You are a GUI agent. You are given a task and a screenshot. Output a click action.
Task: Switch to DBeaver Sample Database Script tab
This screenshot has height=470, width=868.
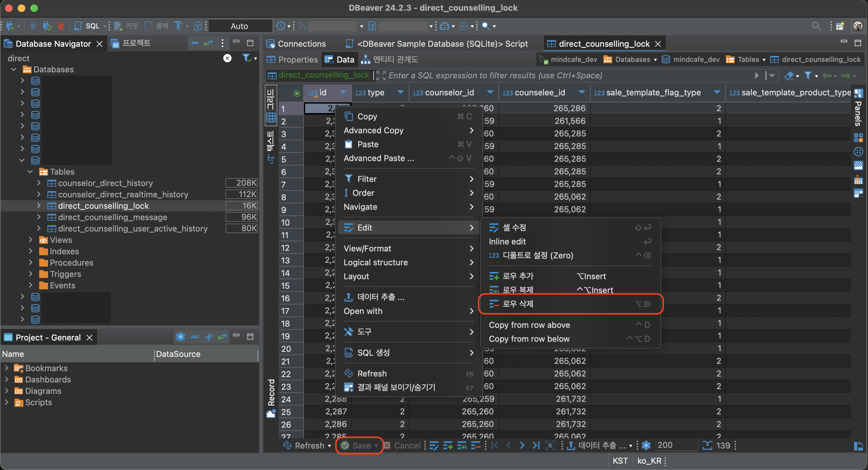coord(437,44)
